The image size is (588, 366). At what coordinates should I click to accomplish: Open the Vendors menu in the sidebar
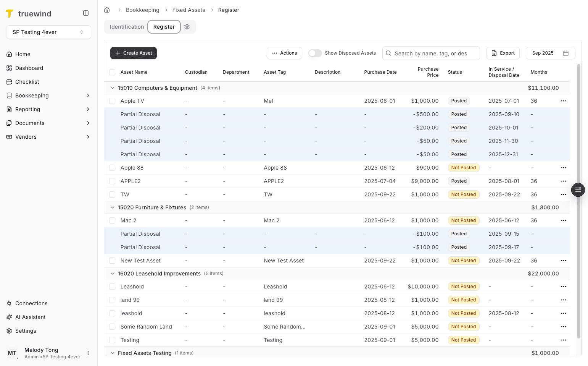click(x=26, y=136)
